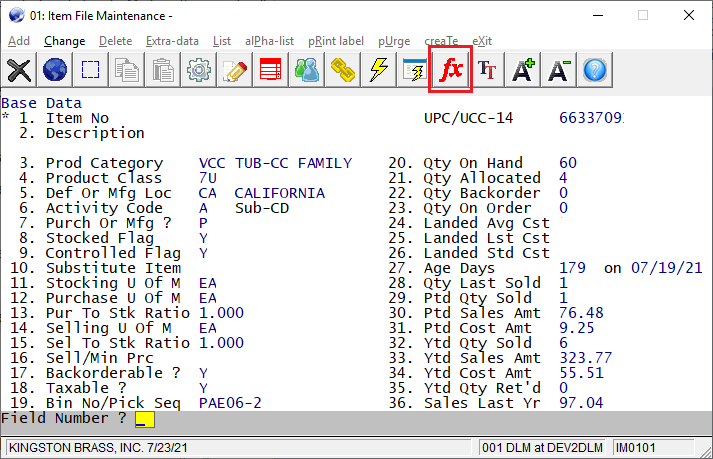The image size is (713, 459).
Task: Open the pRint label menu
Action: click(336, 41)
